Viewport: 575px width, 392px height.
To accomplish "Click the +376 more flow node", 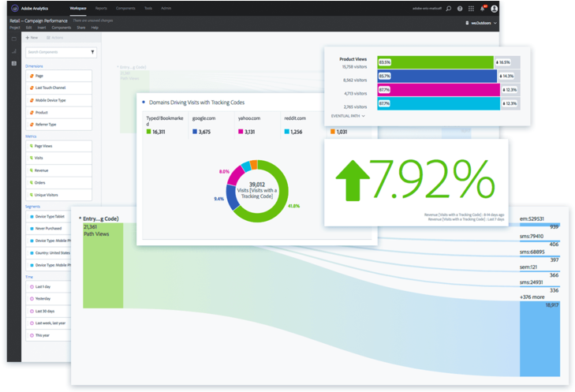I will [540, 339].
